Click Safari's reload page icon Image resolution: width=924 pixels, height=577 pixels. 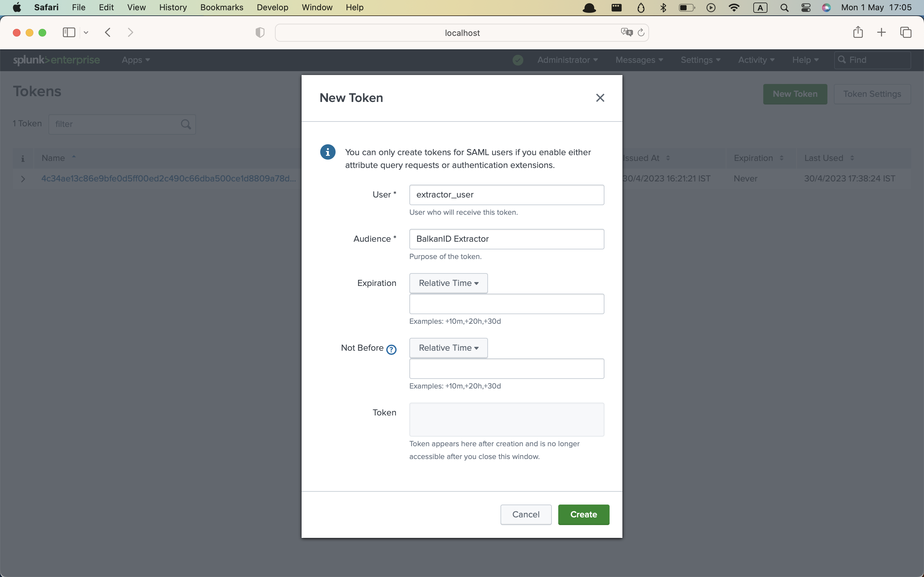coord(641,33)
